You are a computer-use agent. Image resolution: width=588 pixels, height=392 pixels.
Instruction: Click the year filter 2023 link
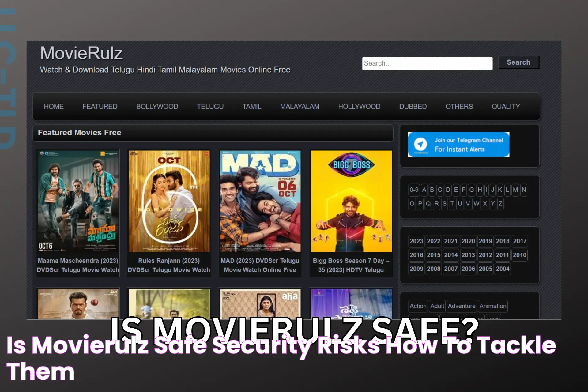coord(416,241)
